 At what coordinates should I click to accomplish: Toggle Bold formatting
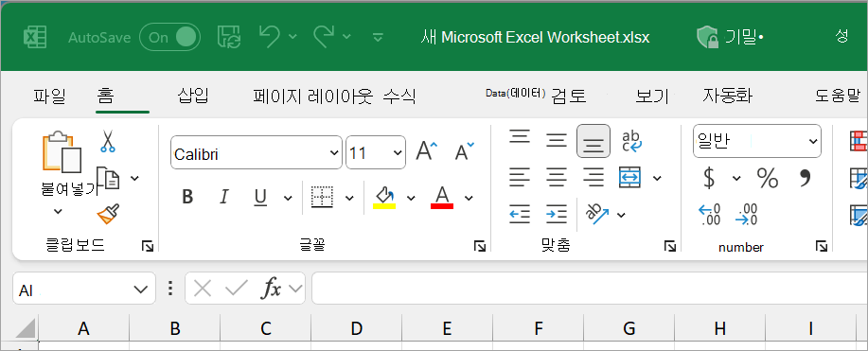[x=187, y=197]
